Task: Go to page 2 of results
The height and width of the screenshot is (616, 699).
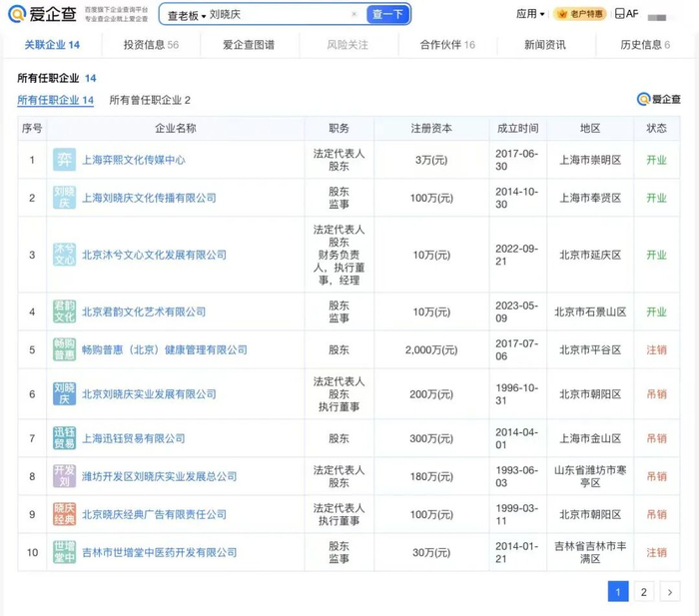Action: [x=644, y=592]
